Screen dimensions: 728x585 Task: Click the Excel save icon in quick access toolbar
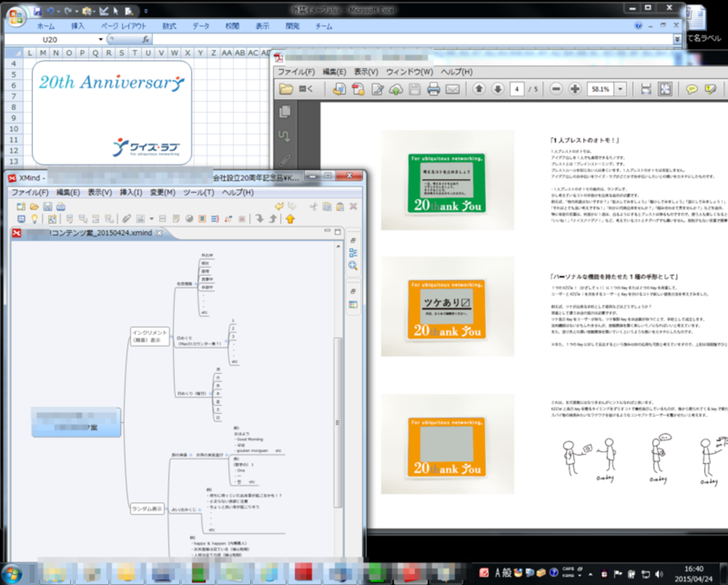click(x=37, y=11)
